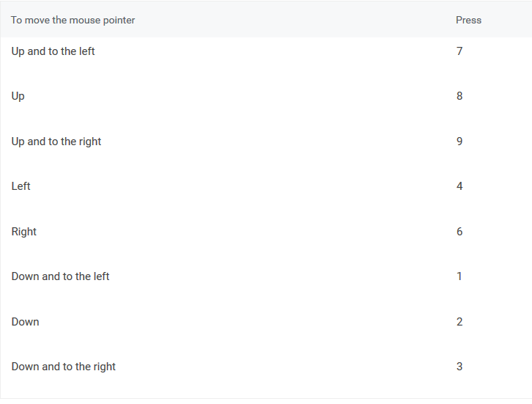Select the 'Up' row text
The image size is (532, 404).
click(x=18, y=96)
